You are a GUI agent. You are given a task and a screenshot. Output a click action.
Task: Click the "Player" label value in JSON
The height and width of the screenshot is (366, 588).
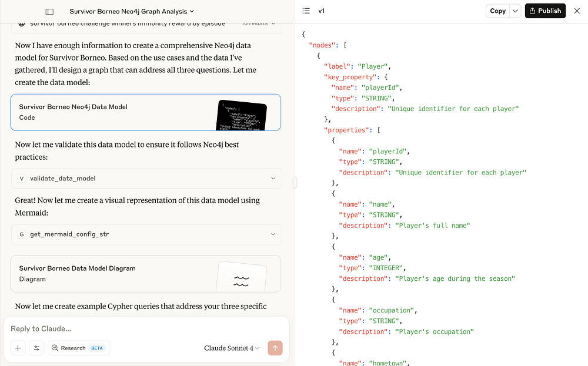click(372, 66)
